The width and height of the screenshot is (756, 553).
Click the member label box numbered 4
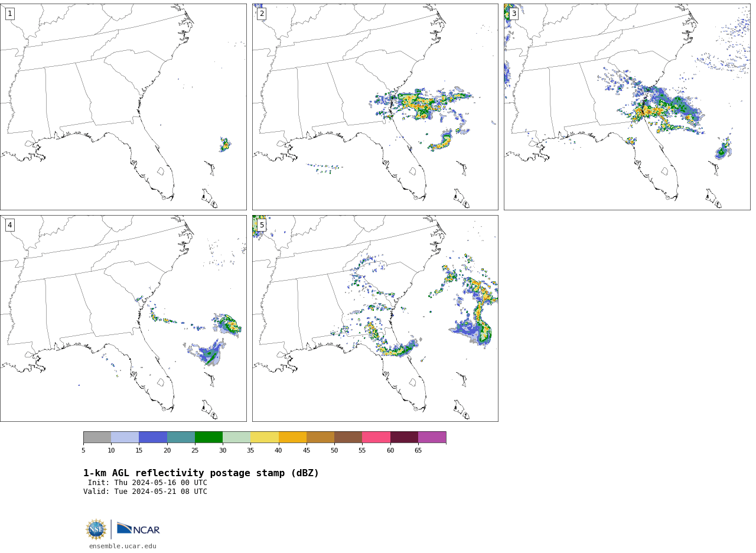point(9,225)
